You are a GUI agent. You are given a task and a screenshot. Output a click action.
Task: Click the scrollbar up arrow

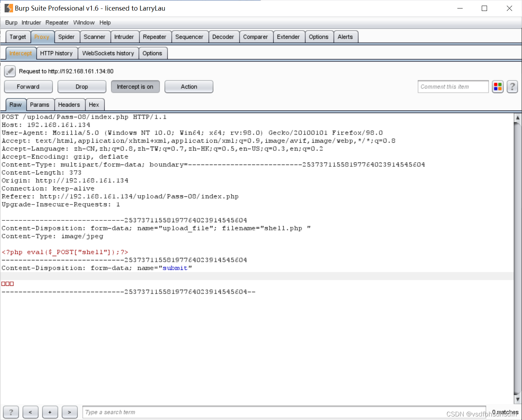point(517,117)
